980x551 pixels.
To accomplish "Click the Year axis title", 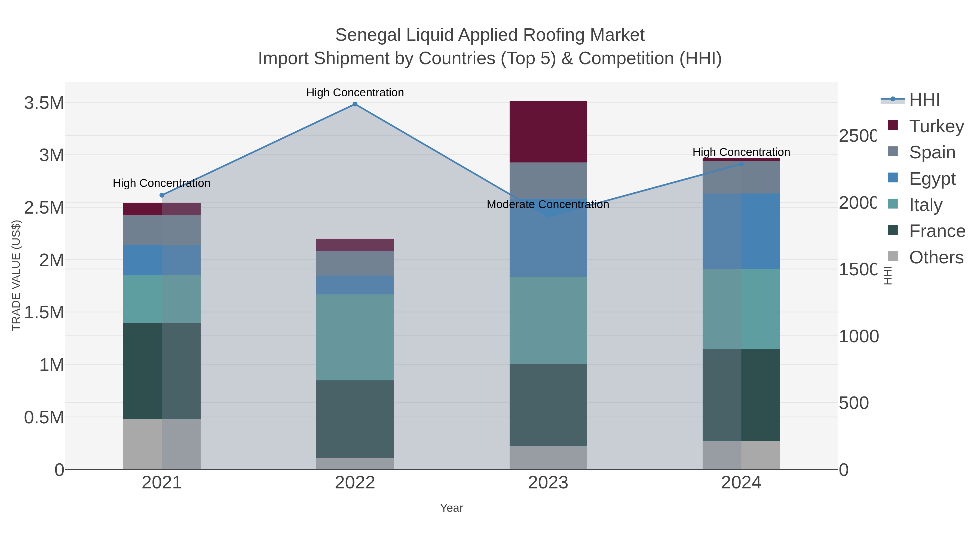I will [452, 508].
